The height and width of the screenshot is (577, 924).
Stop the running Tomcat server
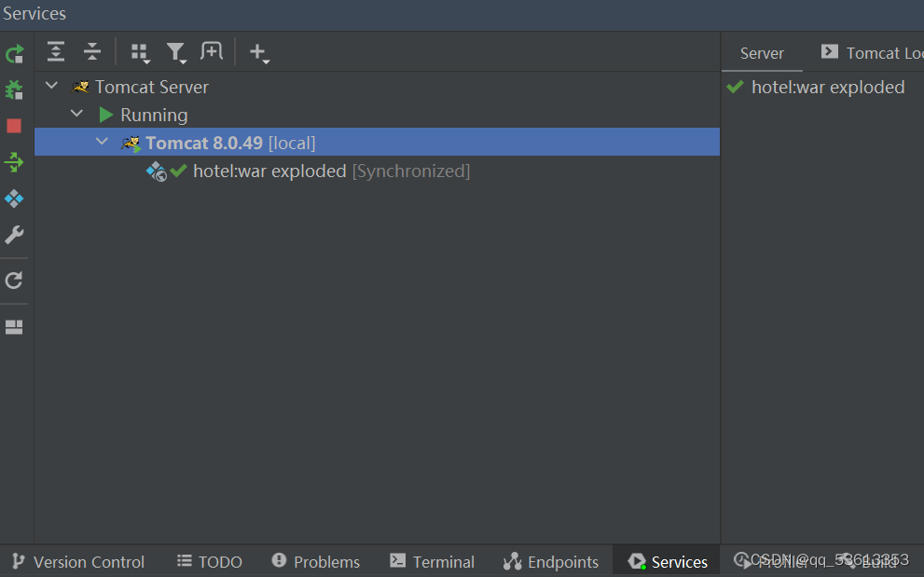pyautogui.click(x=14, y=126)
